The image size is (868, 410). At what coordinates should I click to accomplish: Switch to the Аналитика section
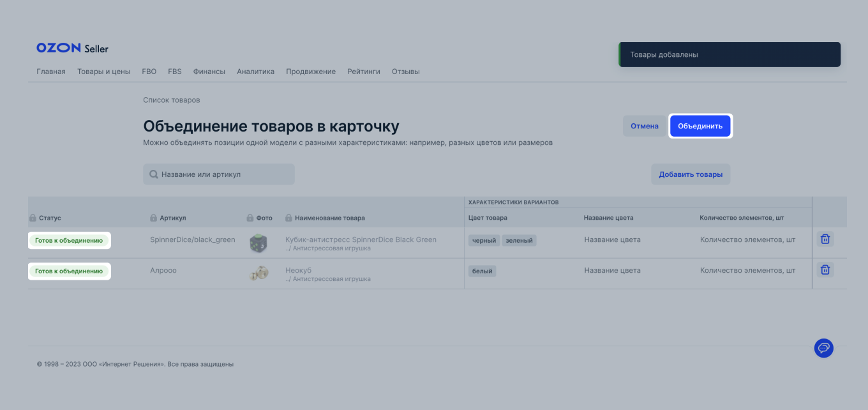255,72
